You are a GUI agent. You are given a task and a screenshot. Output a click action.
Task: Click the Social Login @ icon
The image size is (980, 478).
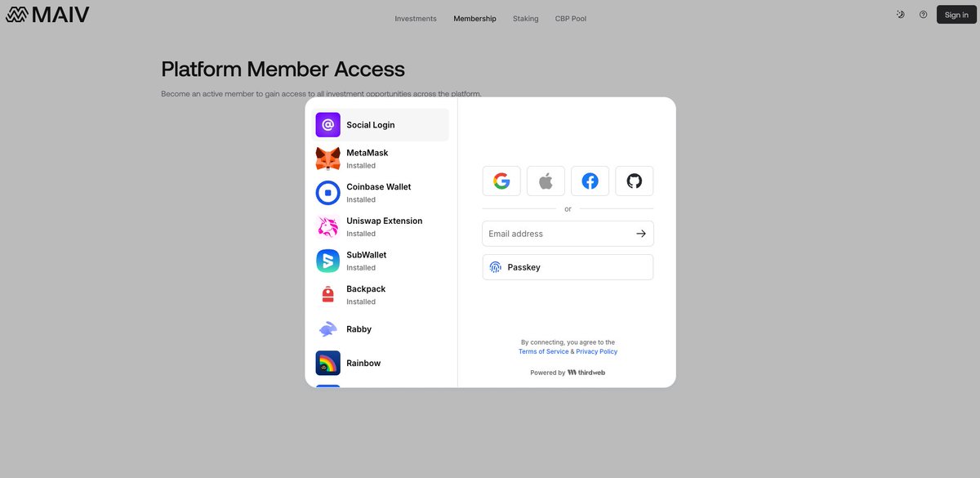tap(327, 125)
